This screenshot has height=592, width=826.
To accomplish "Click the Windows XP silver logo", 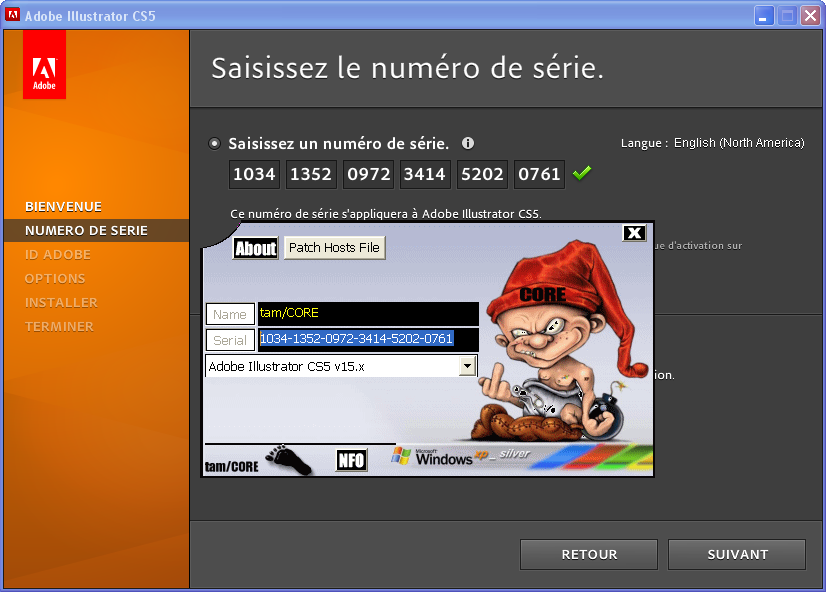I will (461, 457).
